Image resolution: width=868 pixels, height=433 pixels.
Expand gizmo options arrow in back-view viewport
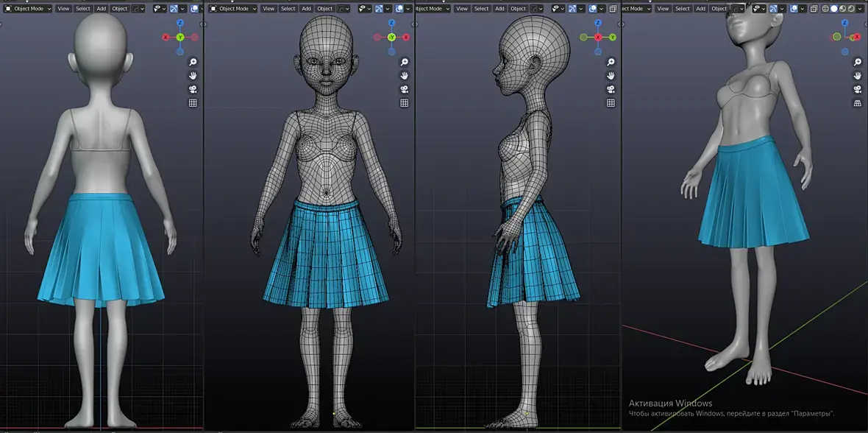(x=182, y=8)
